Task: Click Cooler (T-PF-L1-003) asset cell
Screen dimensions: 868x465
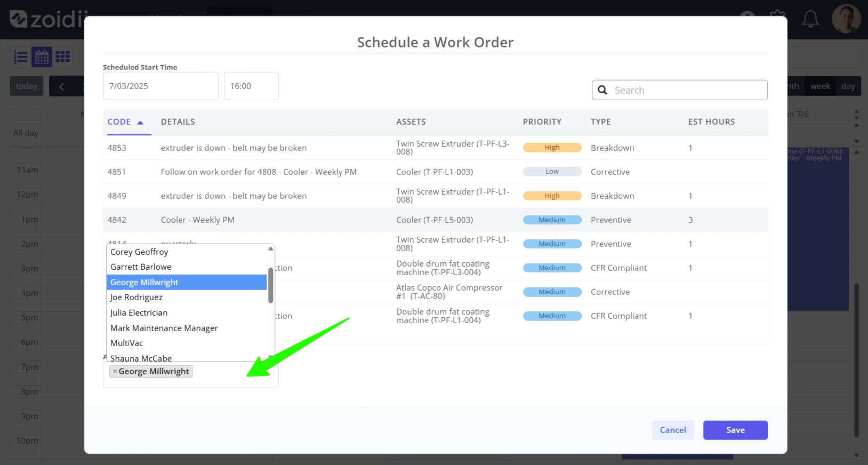Action: click(x=435, y=172)
